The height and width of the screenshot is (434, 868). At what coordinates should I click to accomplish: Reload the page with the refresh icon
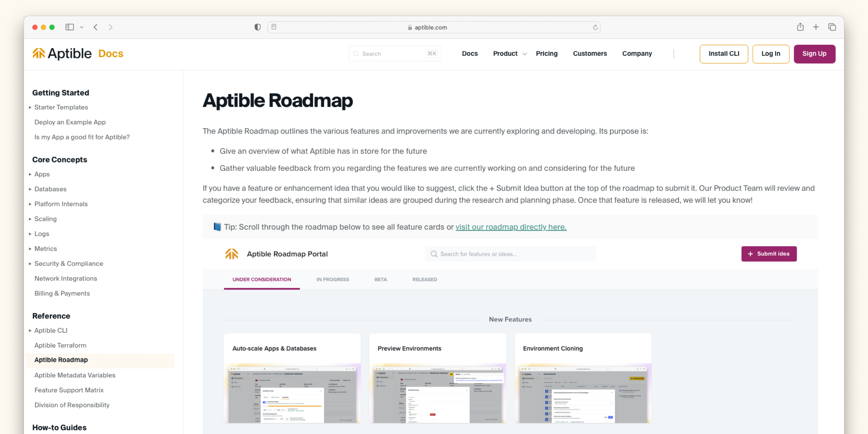[595, 27]
